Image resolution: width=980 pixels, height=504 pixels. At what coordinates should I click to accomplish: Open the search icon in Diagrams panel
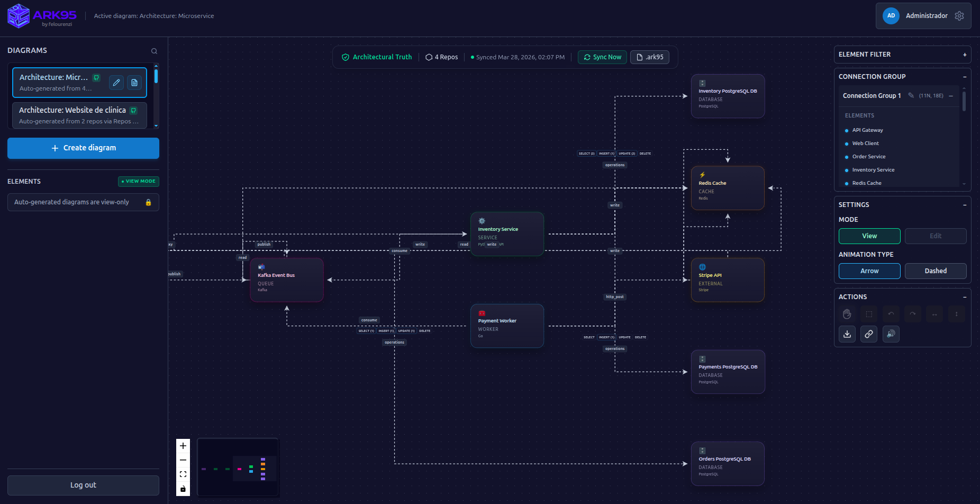[x=153, y=50]
